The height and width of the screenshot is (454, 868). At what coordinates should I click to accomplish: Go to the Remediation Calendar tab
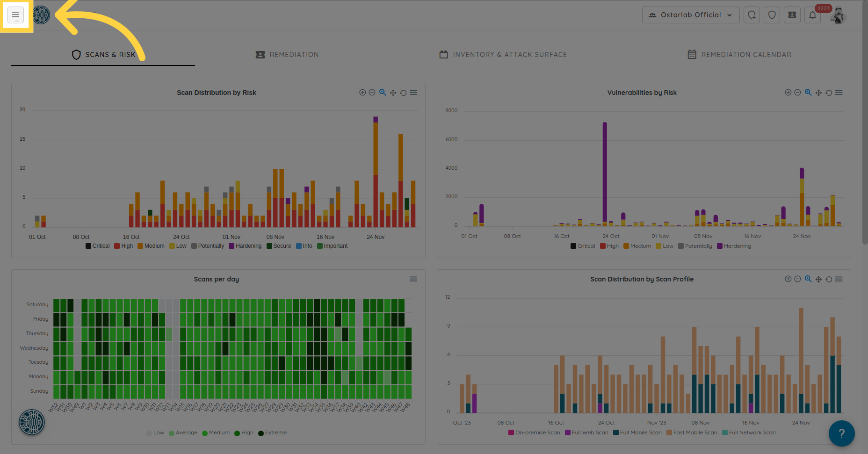[x=739, y=55]
